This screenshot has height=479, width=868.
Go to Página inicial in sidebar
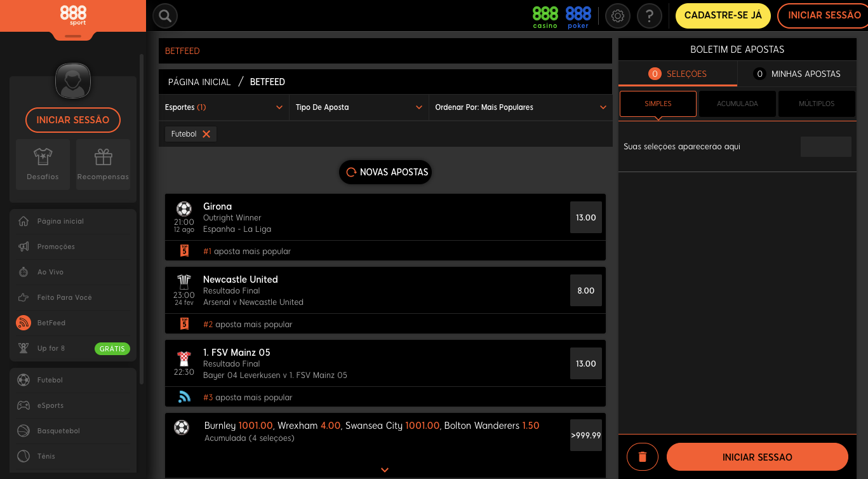click(73, 222)
